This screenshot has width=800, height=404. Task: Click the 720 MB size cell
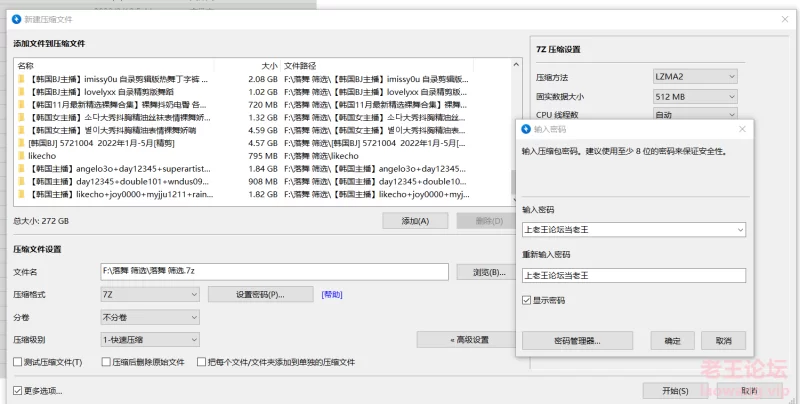click(x=263, y=105)
